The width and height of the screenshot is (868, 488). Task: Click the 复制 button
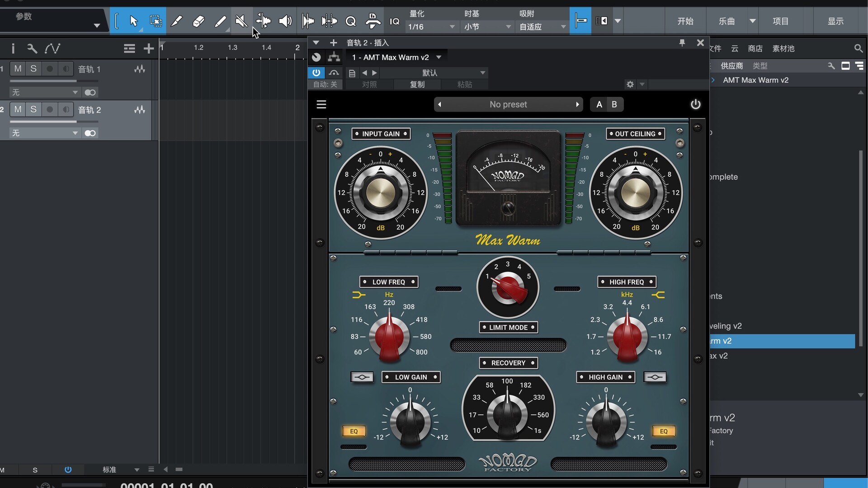tap(417, 84)
